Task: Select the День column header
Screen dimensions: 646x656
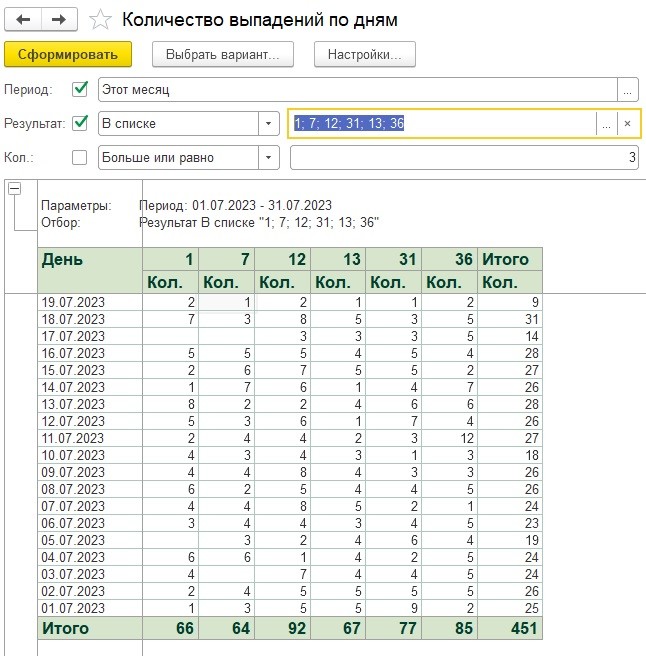Action: [90, 270]
